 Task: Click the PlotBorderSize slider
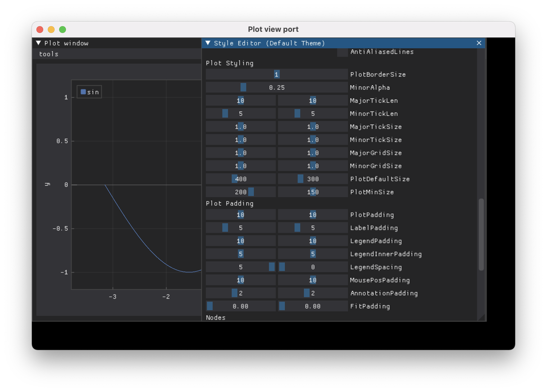coord(277,74)
